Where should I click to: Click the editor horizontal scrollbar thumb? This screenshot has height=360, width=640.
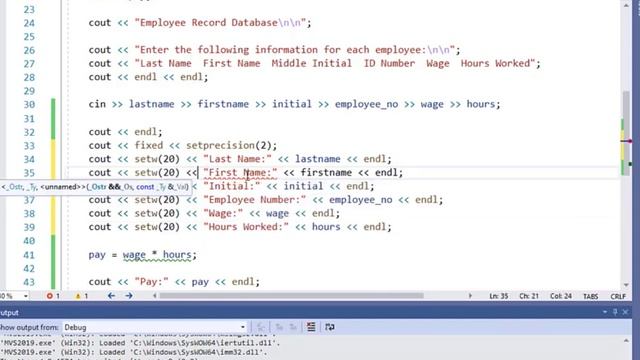[x=291, y=296]
